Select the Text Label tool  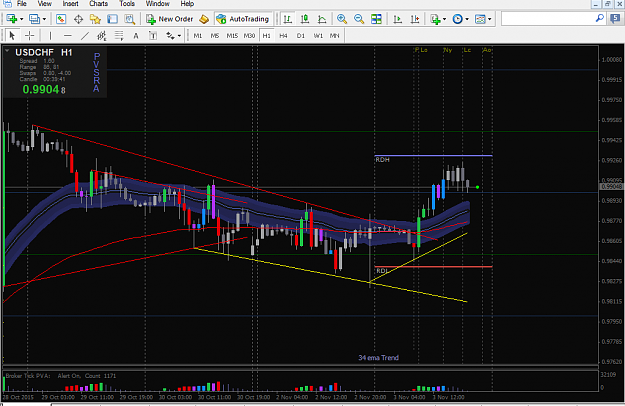click(153, 36)
